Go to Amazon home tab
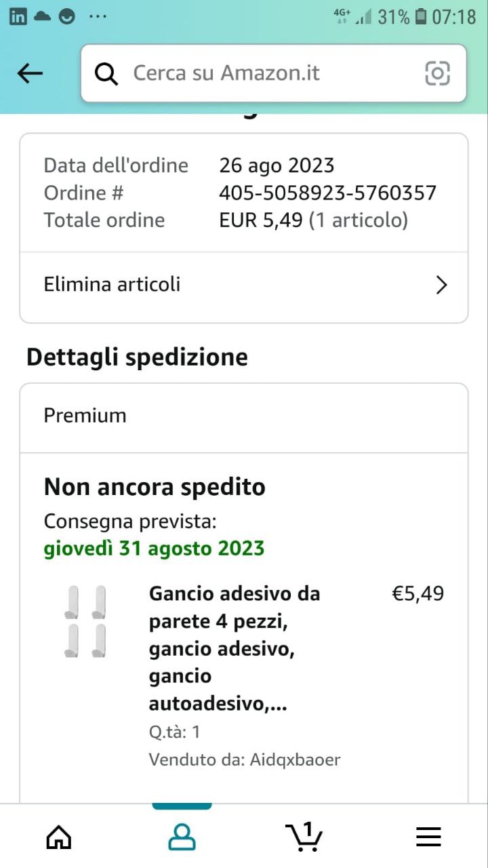488x868 pixels. point(59,836)
